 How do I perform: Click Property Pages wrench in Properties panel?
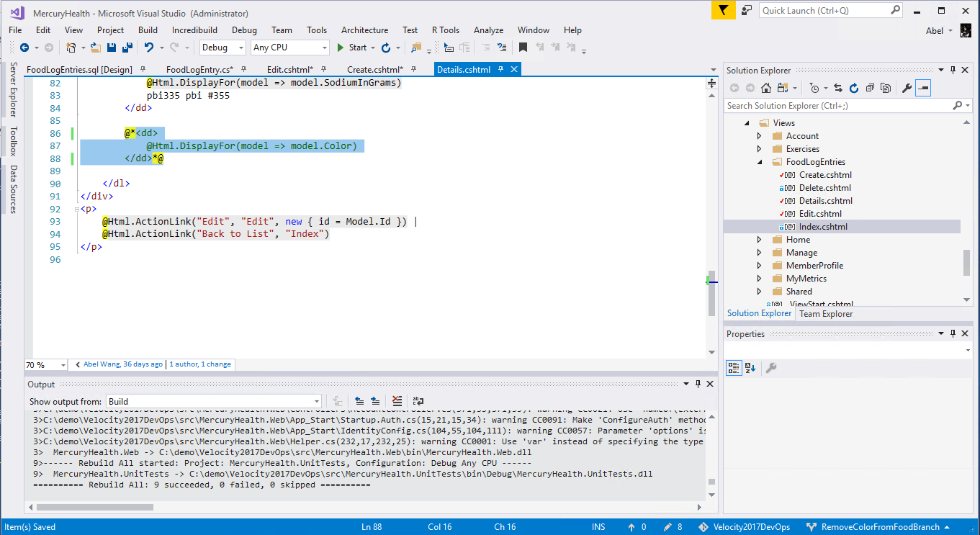(770, 368)
